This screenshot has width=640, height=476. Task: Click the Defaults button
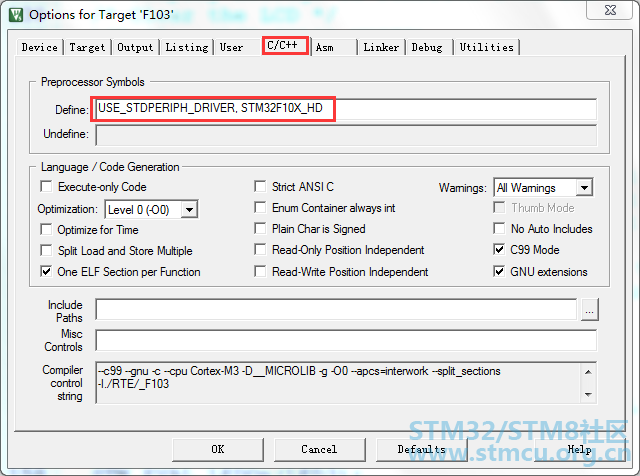[x=421, y=449]
